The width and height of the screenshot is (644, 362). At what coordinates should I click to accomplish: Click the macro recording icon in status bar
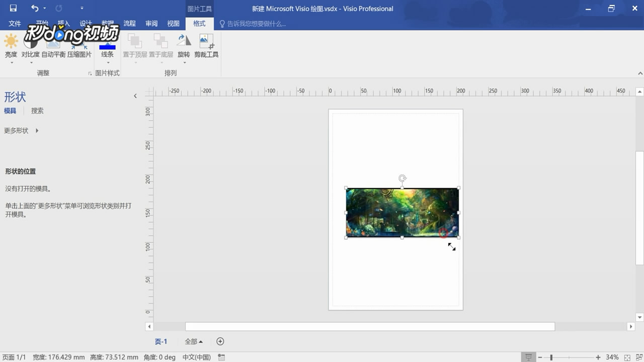[x=221, y=357]
